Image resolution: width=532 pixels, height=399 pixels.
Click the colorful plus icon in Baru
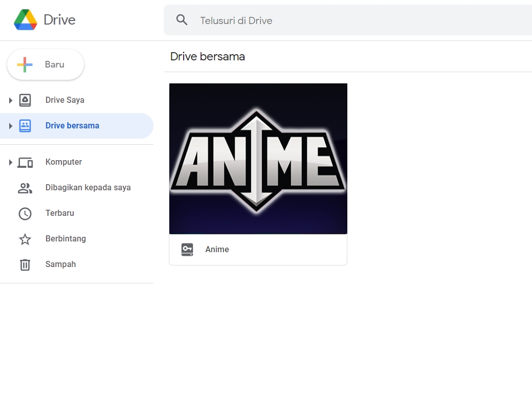click(x=25, y=64)
